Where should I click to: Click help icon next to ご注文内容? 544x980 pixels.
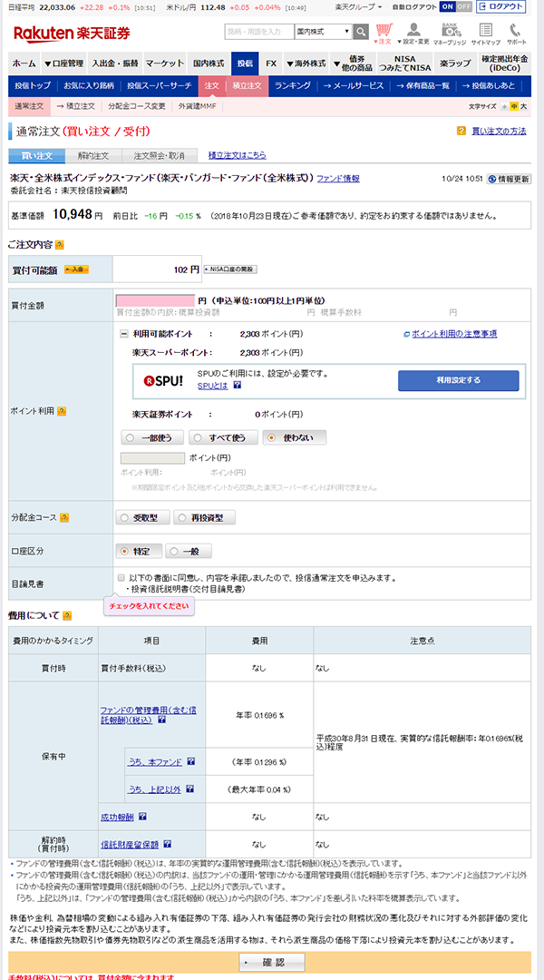[59, 245]
